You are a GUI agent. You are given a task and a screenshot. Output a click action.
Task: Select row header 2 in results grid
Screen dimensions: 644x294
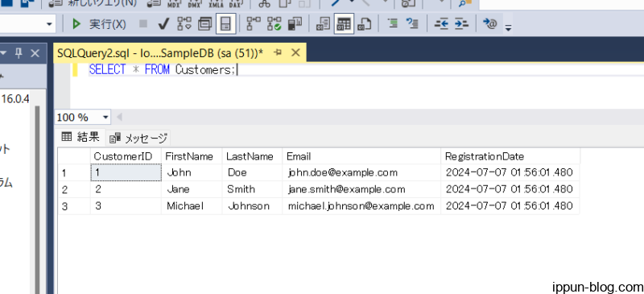74,189
